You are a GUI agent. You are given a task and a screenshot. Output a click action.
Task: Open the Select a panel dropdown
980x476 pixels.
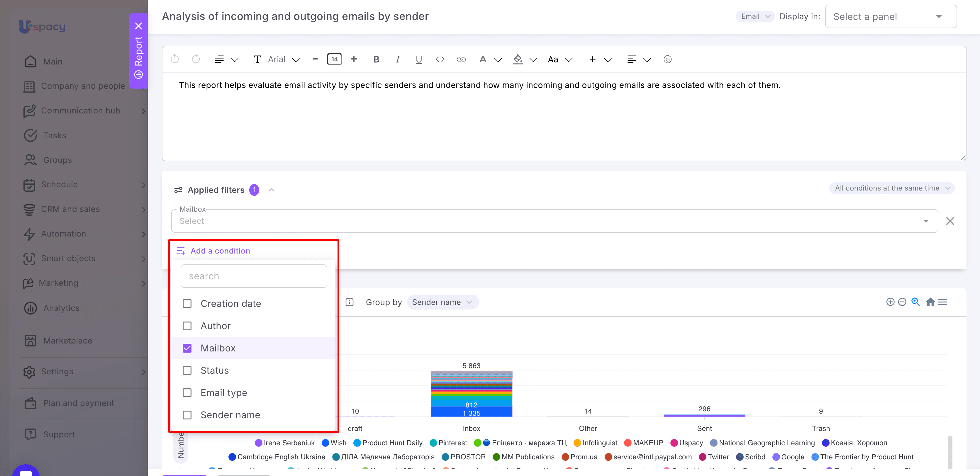point(891,16)
